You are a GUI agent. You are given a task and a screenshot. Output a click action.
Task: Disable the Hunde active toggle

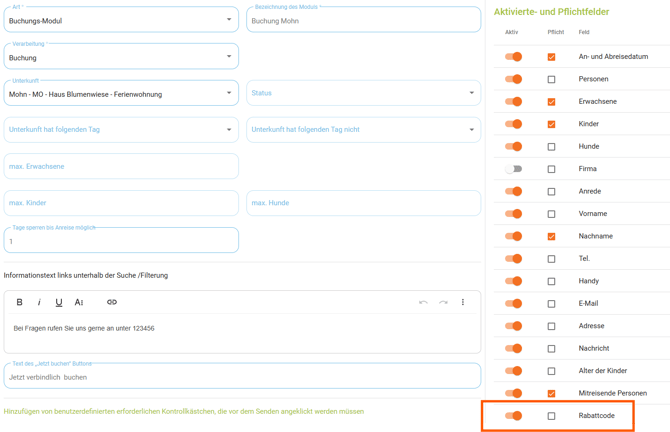click(x=513, y=147)
